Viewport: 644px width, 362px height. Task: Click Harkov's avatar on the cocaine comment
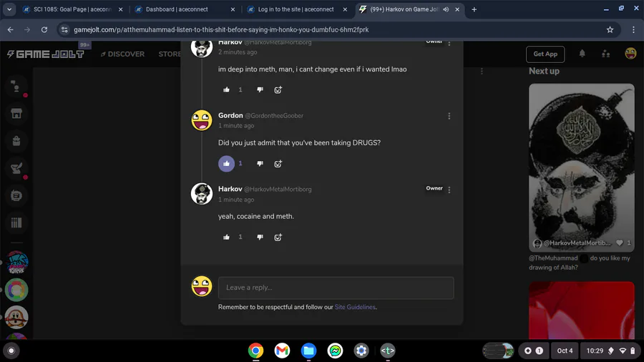point(202,193)
